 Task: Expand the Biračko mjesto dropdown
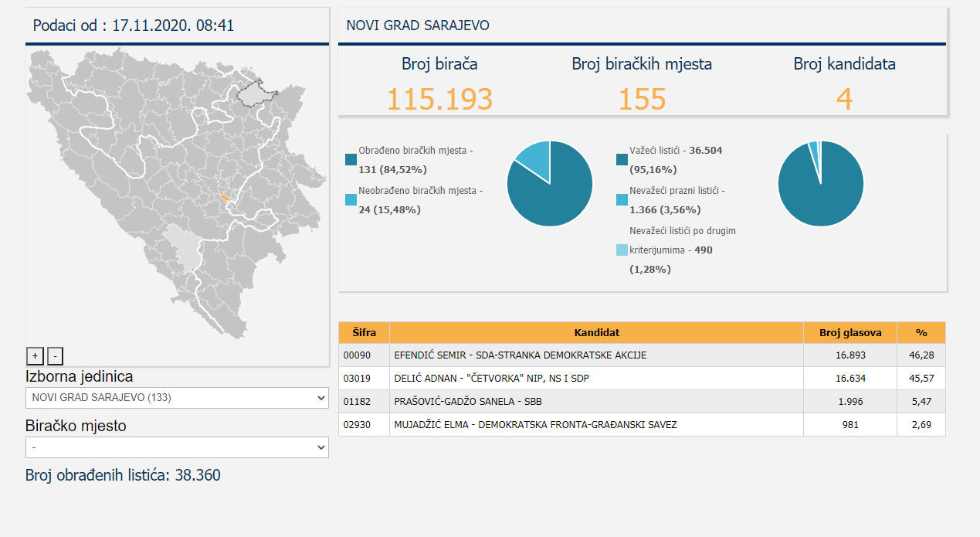click(x=177, y=447)
